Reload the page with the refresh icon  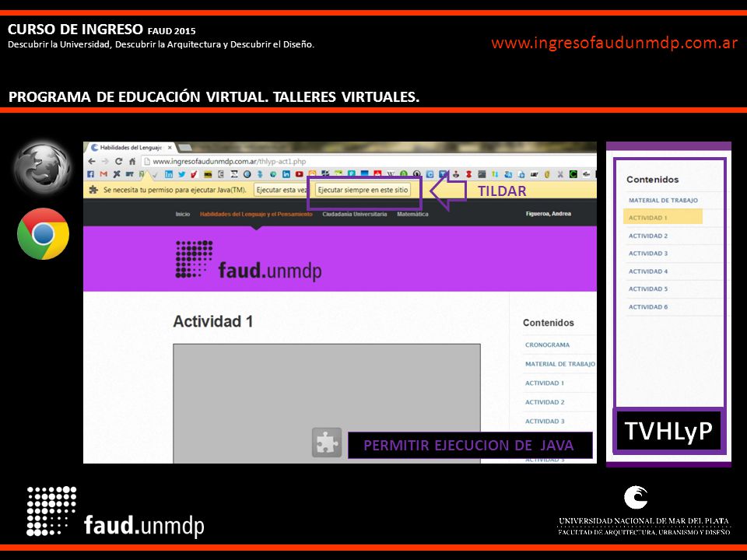tap(118, 162)
